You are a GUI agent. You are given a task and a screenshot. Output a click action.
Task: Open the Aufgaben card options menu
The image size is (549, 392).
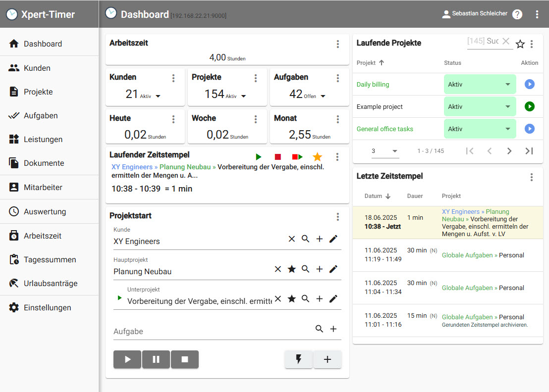338,78
